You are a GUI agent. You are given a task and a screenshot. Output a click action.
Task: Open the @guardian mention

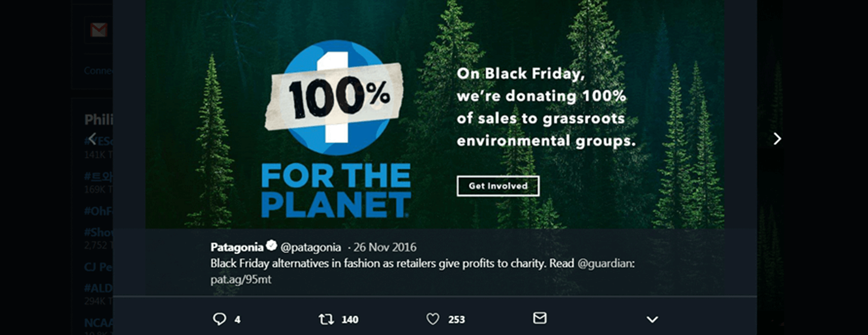coord(606,264)
